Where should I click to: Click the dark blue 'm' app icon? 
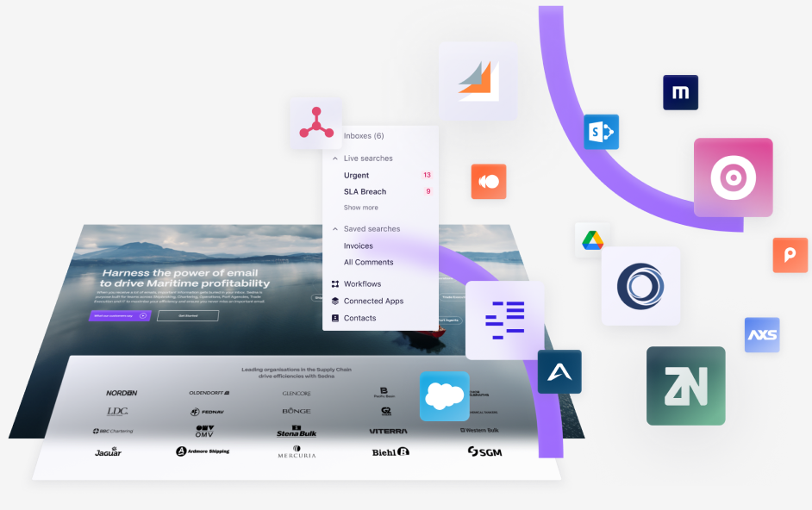tap(680, 93)
